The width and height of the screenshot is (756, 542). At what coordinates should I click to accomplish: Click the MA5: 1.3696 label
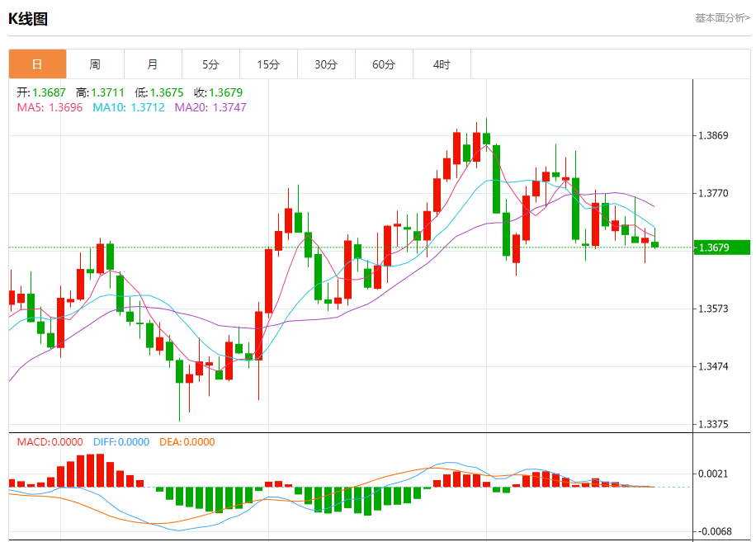pos(50,107)
